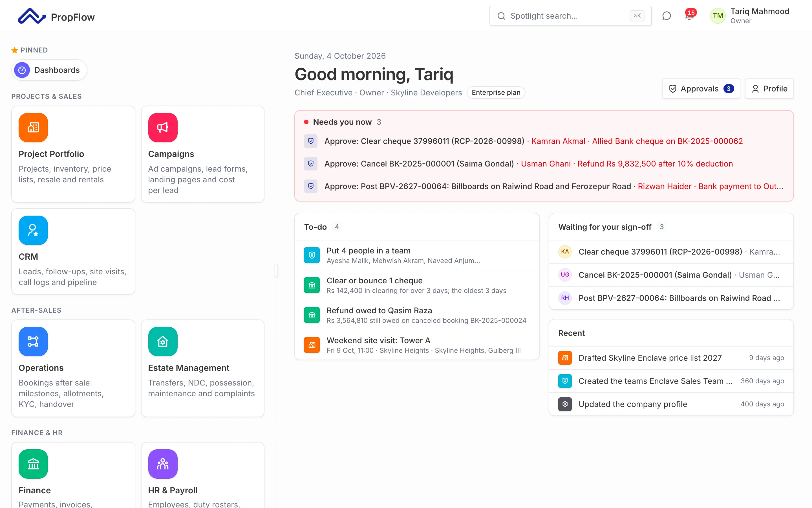
Task: Click the Tariq Mahmood Owner name
Action: [x=760, y=16]
